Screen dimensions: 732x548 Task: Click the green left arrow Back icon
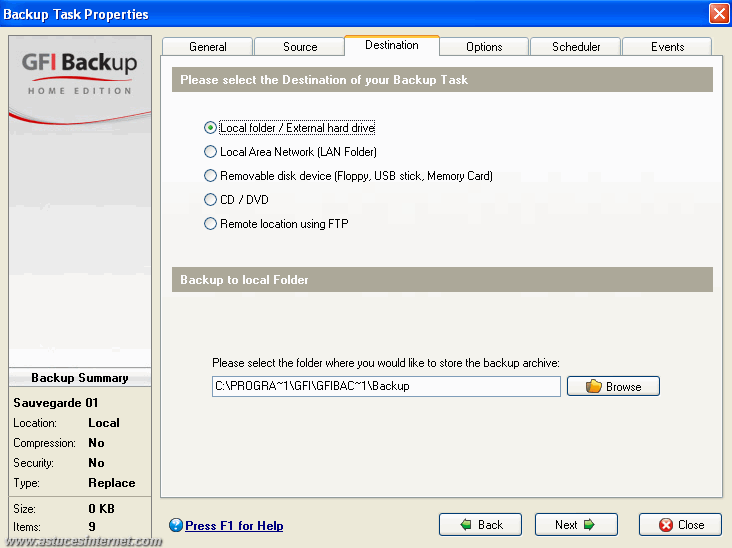tap(466, 525)
